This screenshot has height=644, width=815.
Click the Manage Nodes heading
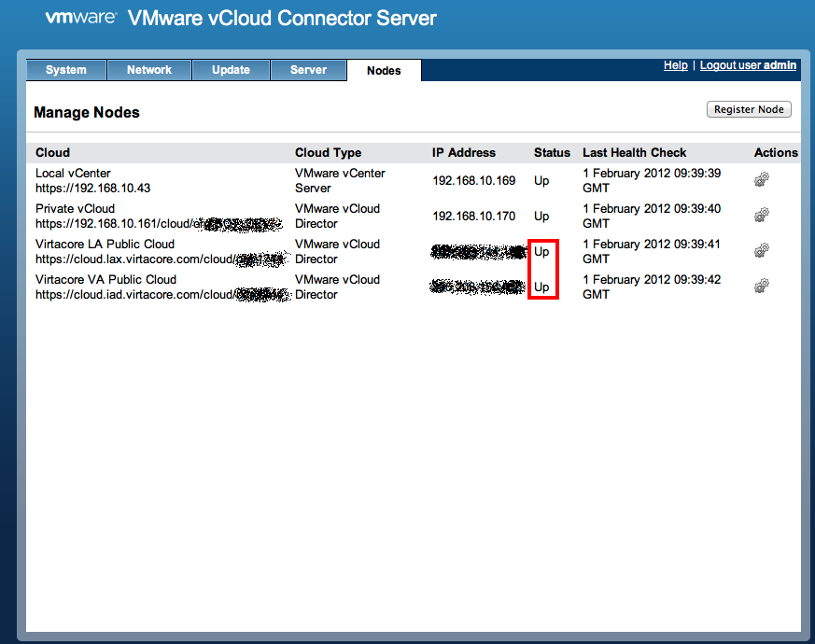click(87, 112)
